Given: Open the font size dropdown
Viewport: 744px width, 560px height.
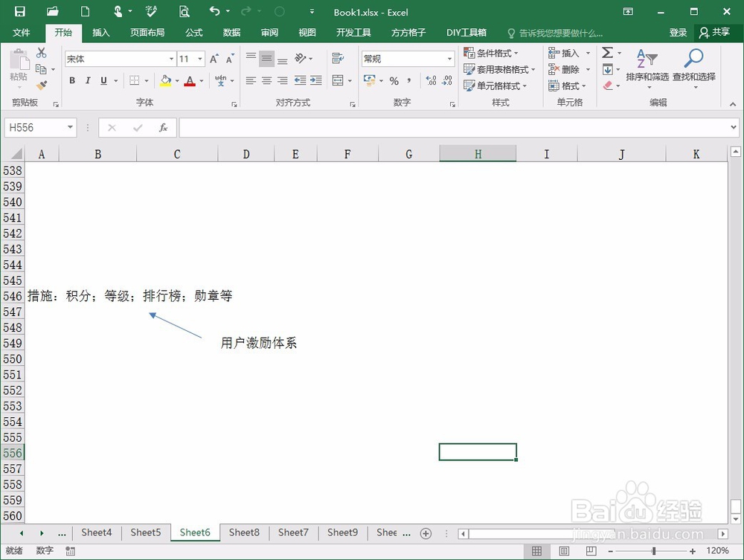Looking at the screenshot, I should [200, 59].
